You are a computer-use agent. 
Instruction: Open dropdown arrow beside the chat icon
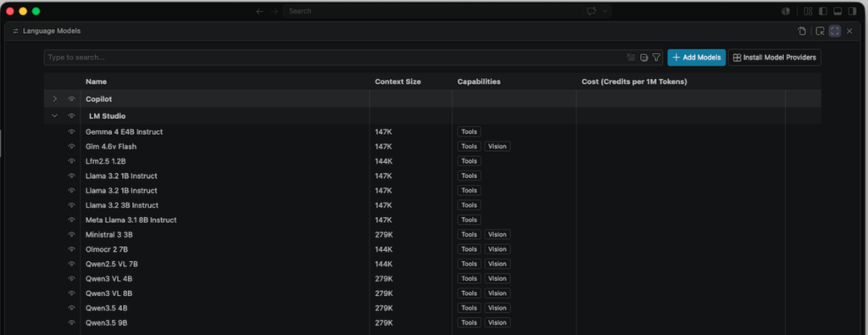pyautogui.click(x=605, y=11)
